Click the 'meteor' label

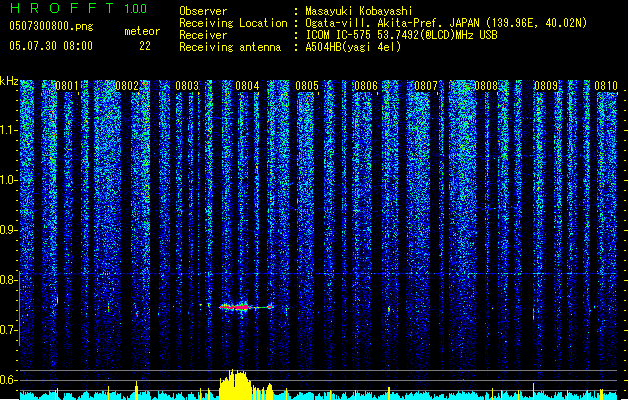tap(142, 32)
